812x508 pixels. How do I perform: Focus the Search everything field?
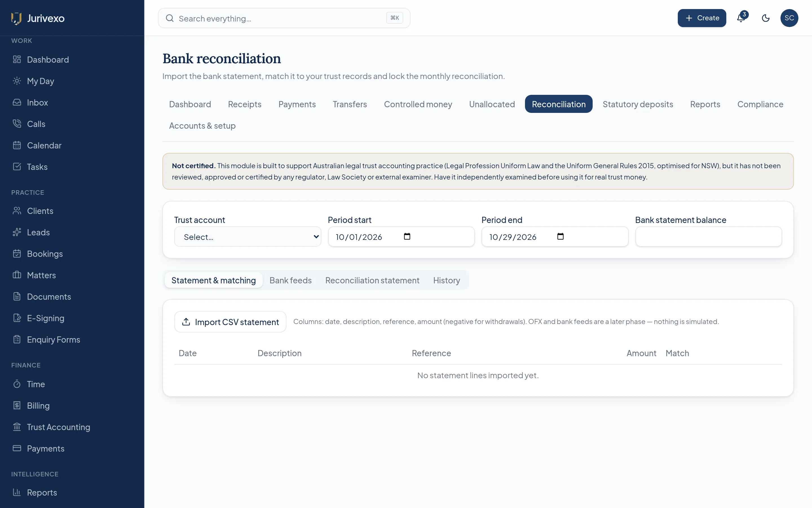284,18
